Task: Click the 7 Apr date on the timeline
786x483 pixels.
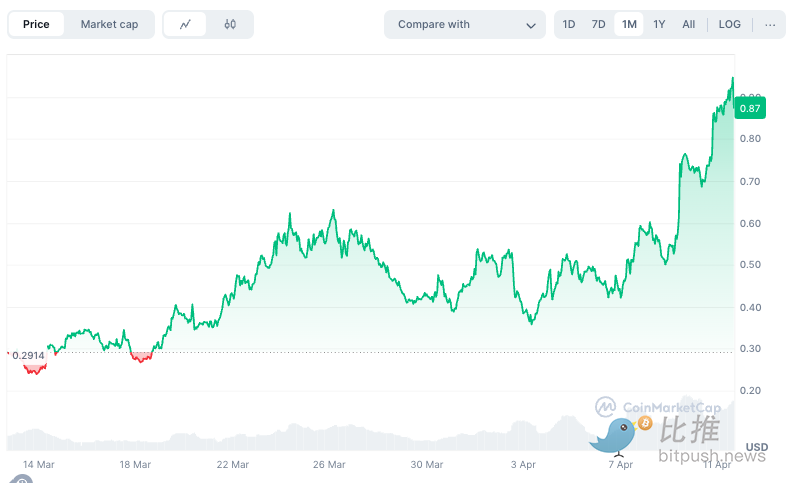Action: click(x=620, y=464)
